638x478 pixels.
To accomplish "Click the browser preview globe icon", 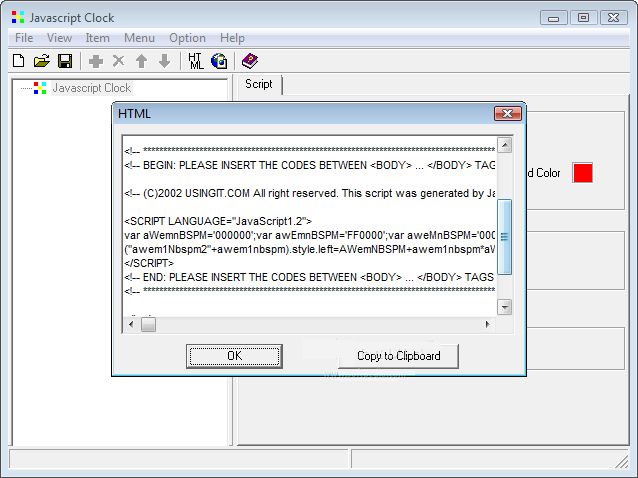I will [x=219, y=61].
